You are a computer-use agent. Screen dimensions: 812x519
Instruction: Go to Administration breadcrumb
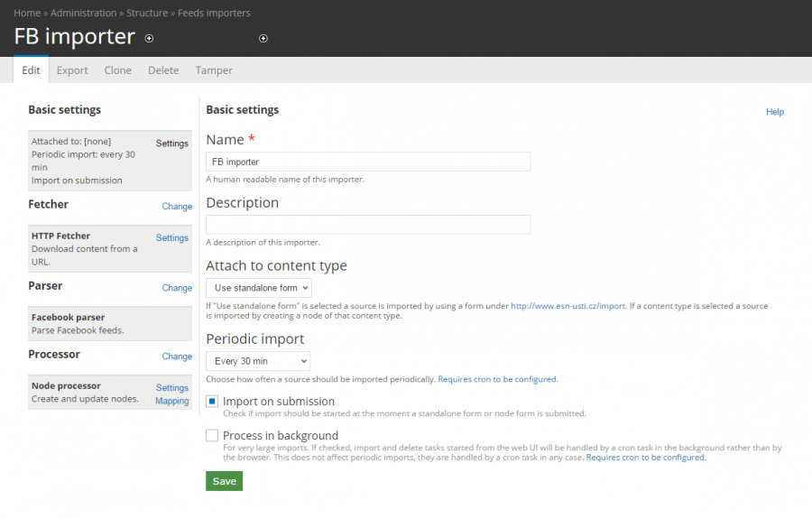pos(83,13)
